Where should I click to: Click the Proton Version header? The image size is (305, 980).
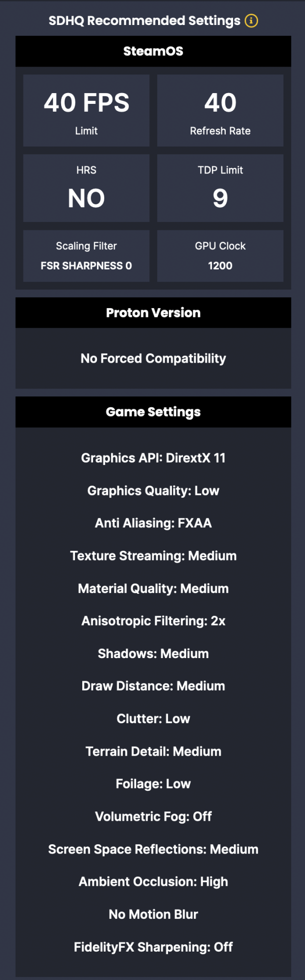(153, 313)
